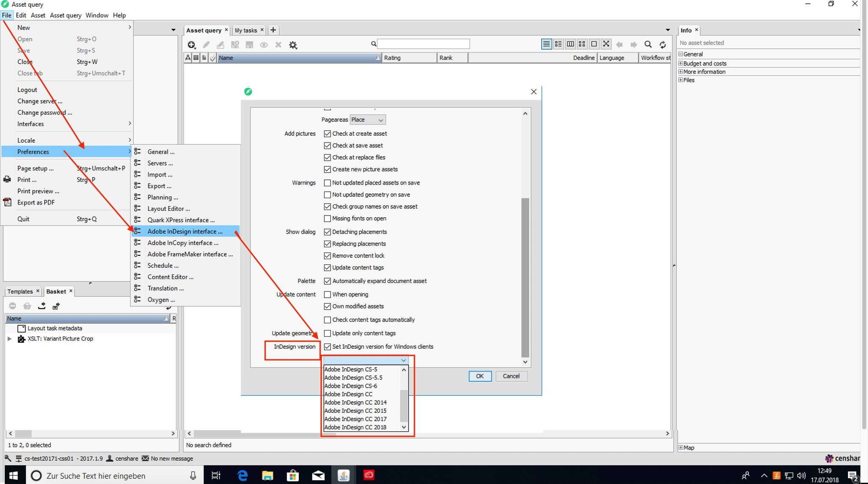Select the thumbnail grid view icon

pos(582,44)
